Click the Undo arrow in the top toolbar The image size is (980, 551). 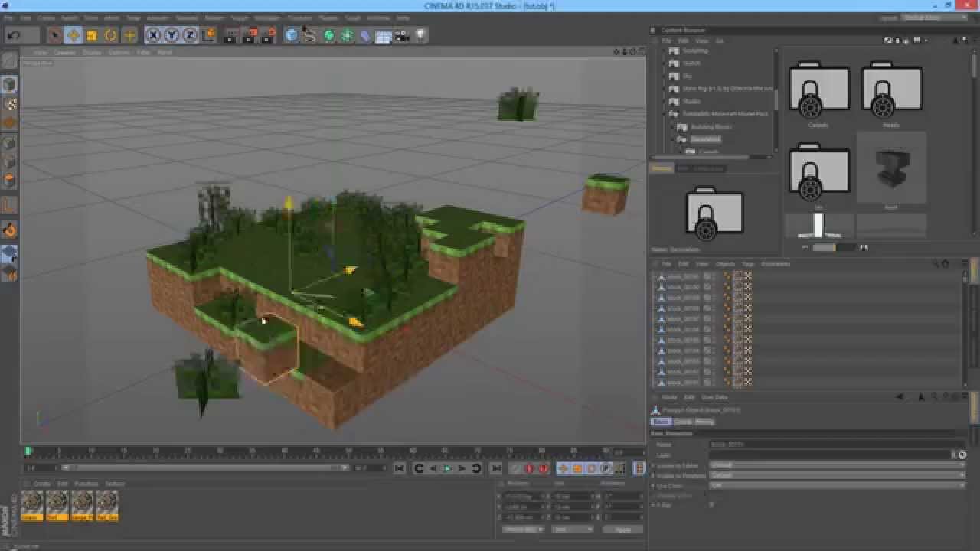pyautogui.click(x=14, y=35)
